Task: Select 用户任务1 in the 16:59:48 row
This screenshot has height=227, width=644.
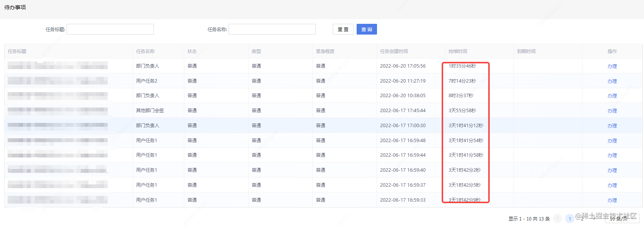Action: pyautogui.click(x=147, y=140)
